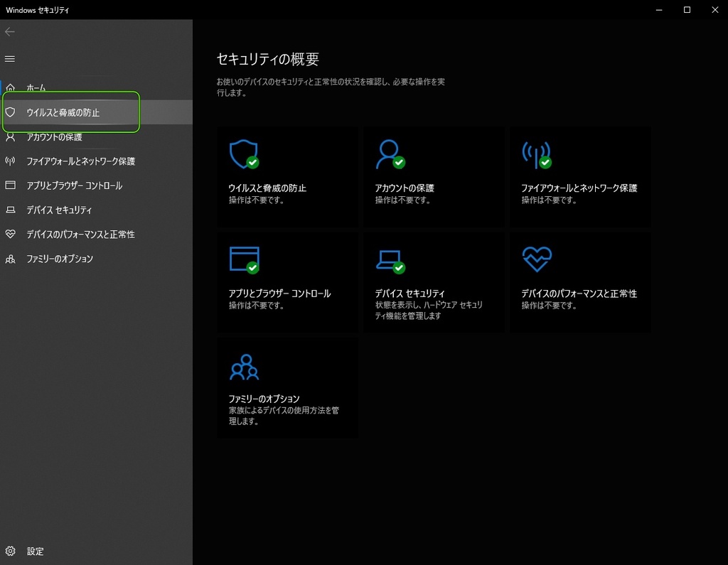Screen dimensions: 728x565
Task: Click the heart icon in sidebar
Action: pos(10,235)
